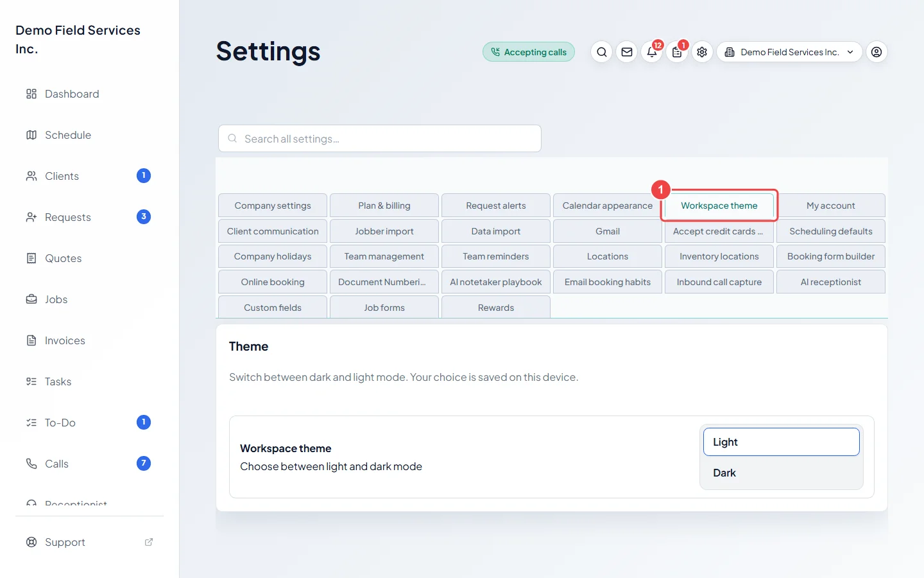This screenshot has height=578, width=924.
Task: Click the settings gear icon in header
Action: (702, 52)
